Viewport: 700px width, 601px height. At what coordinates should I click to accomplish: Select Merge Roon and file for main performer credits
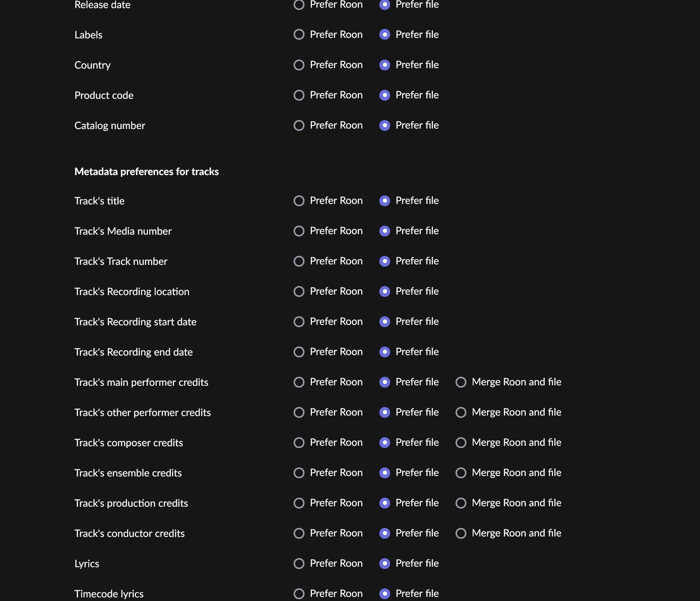tap(461, 382)
